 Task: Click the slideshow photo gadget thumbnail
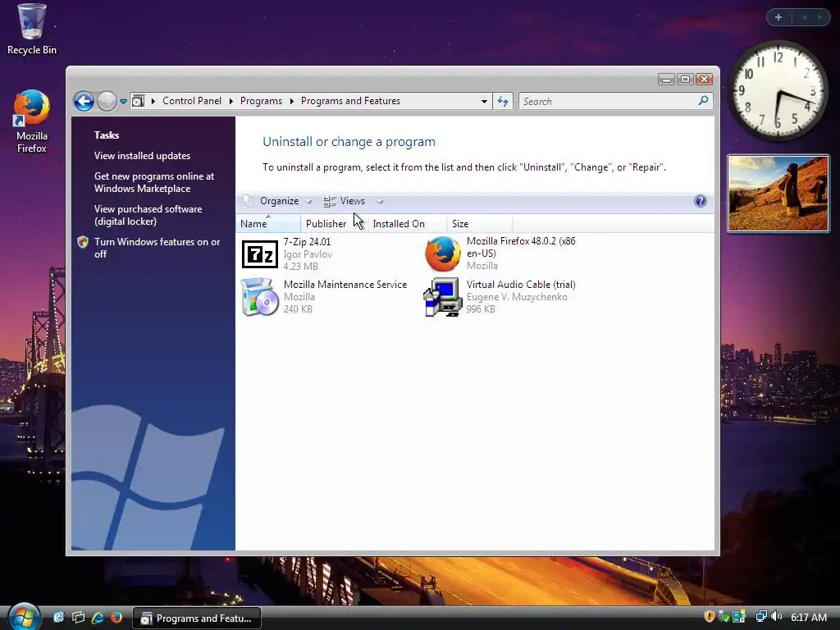pyautogui.click(x=778, y=194)
